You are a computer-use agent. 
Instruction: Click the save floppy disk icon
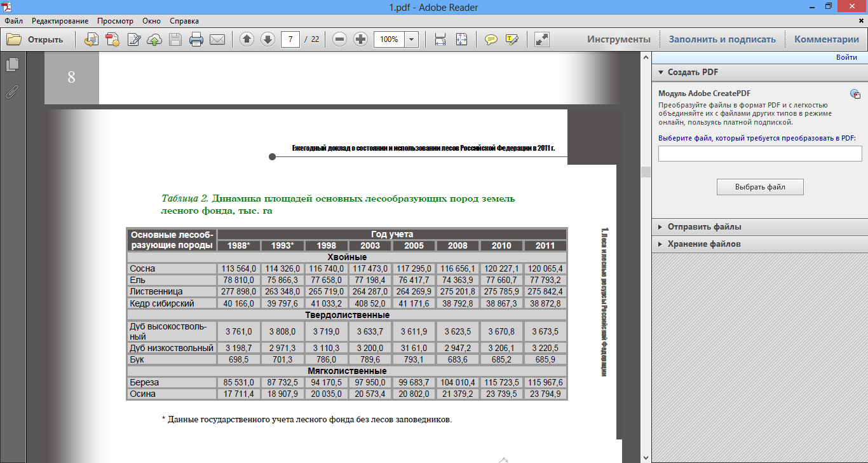point(175,39)
